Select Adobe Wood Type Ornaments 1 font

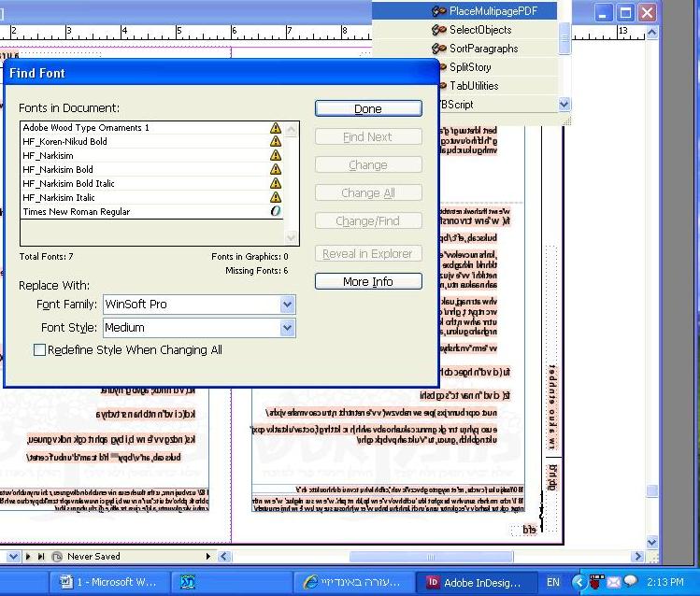[151, 128]
